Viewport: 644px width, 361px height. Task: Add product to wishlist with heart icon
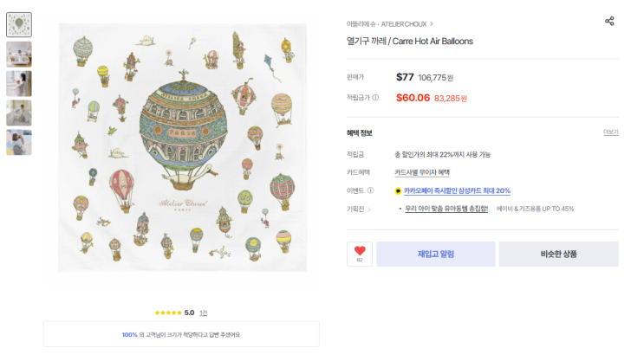[x=360, y=253]
